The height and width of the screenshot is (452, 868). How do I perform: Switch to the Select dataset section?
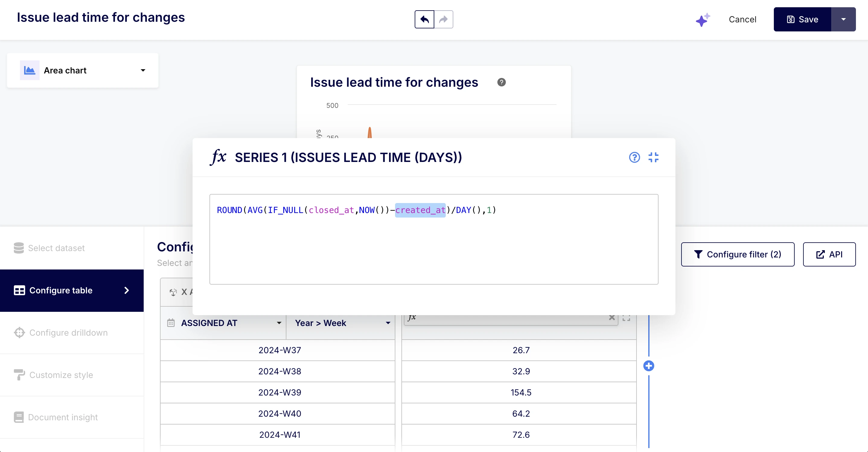coord(56,248)
